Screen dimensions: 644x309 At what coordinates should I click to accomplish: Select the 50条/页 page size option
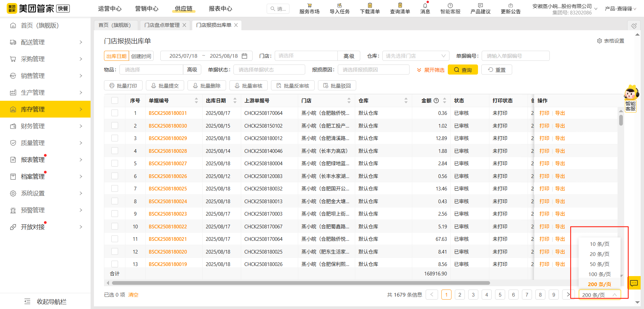[x=599, y=264]
